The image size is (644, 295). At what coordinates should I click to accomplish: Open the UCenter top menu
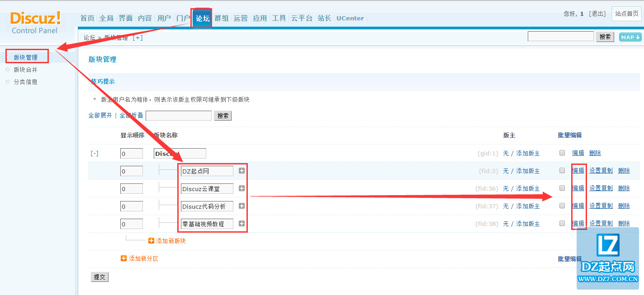pyautogui.click(x=350, y=18)
